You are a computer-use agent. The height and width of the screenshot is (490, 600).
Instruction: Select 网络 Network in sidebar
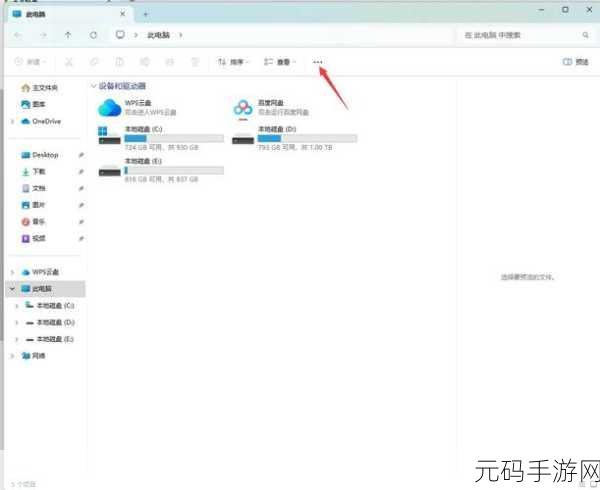[34, 356]
